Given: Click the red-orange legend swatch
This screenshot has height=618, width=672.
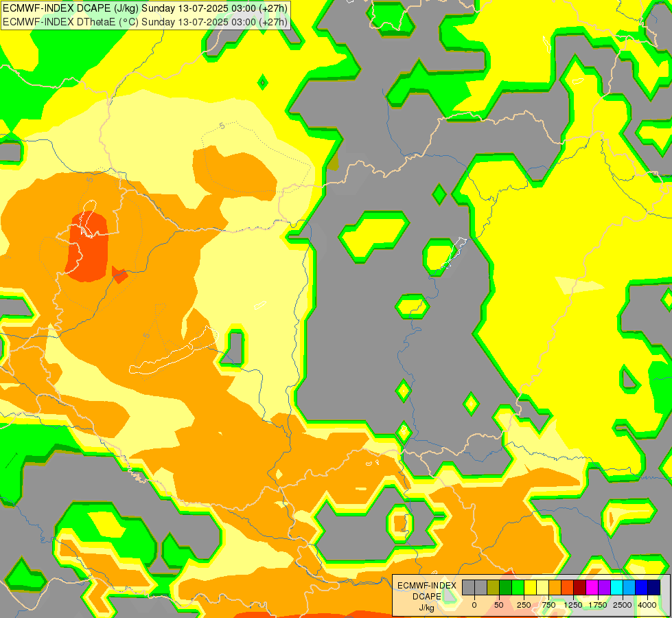Looking at the screenshot, I should [x=568, y=588].
